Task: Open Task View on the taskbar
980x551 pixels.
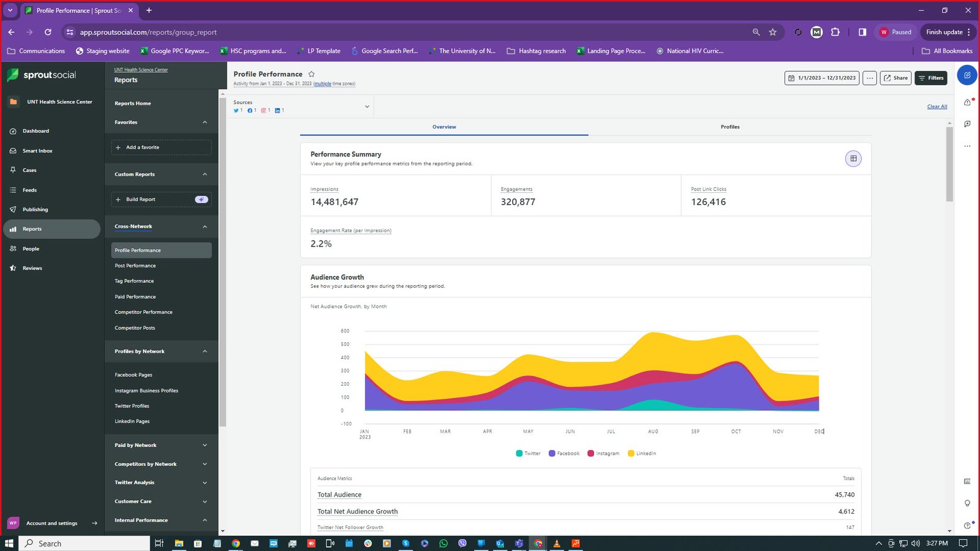Action: (159, 543)
